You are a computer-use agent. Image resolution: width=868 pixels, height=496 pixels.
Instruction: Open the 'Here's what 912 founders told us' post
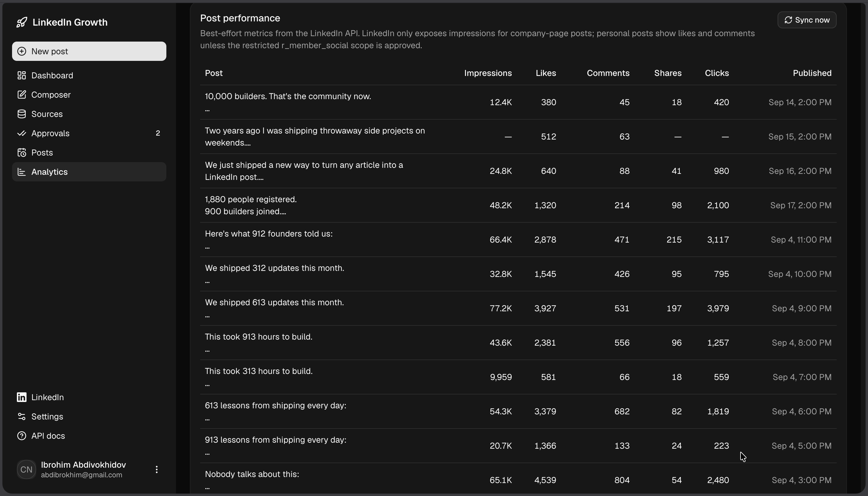[269, 234]
